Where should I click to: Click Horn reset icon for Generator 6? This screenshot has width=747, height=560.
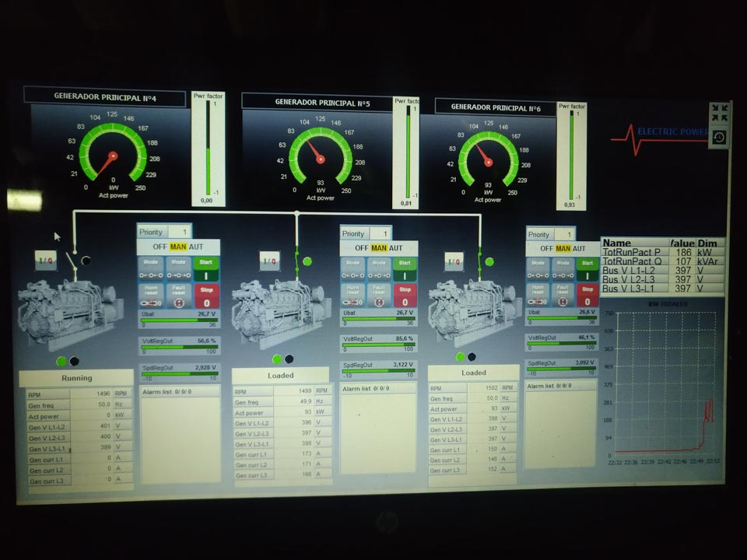pyautogui.click(x=538, y=294)
